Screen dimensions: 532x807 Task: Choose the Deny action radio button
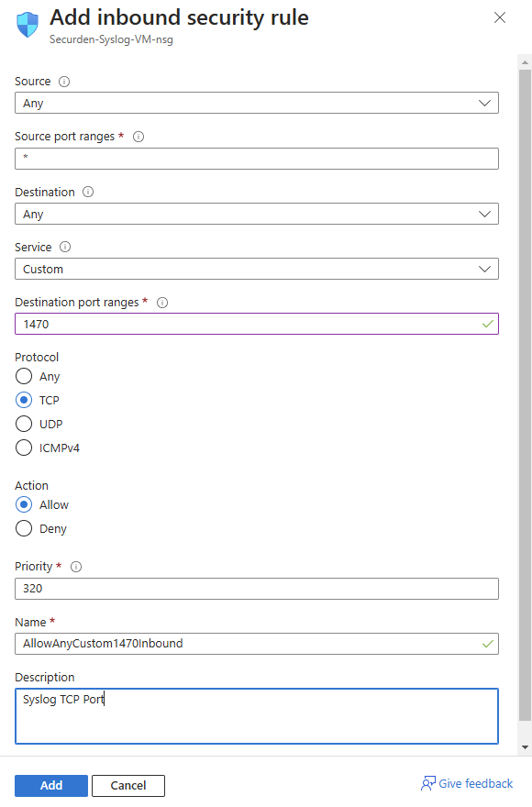click(24, 528)
